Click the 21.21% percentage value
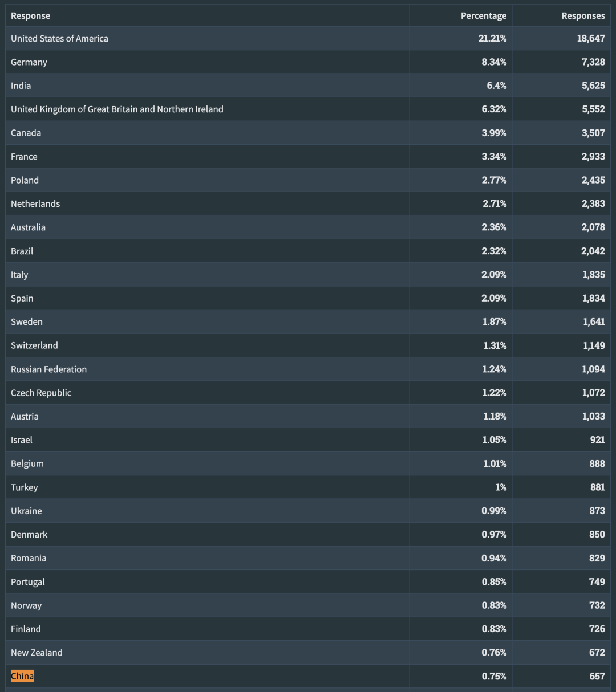This screenshot has width=616, height=692. [x=492, y=39]
